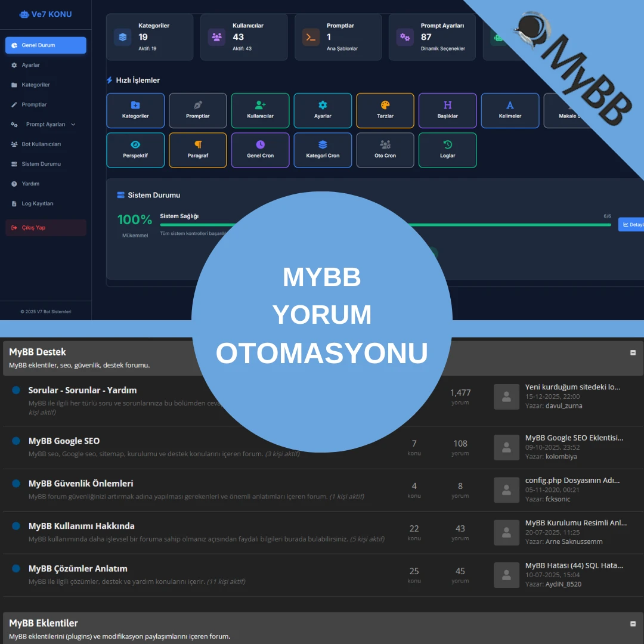Open last post 'MyBB Kurulumu Resimli Anl...'
This screenshot has width=644, height=644.
[x=576, y=523]
